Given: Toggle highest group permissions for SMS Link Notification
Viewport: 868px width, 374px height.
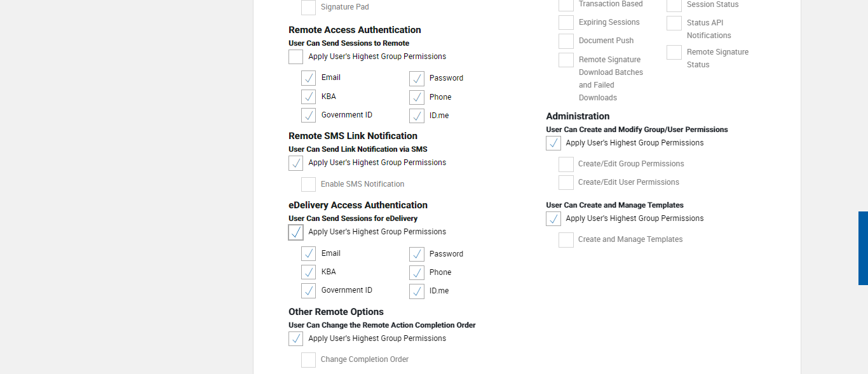Looking at the screenshot, I should [x=296, y=163].
